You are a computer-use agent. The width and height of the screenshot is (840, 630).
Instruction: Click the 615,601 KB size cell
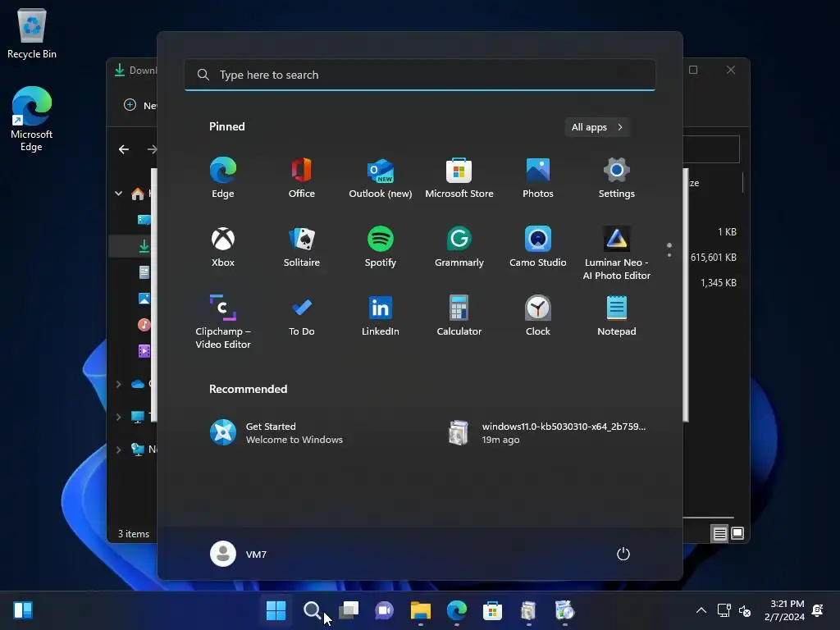coord(713,257)
